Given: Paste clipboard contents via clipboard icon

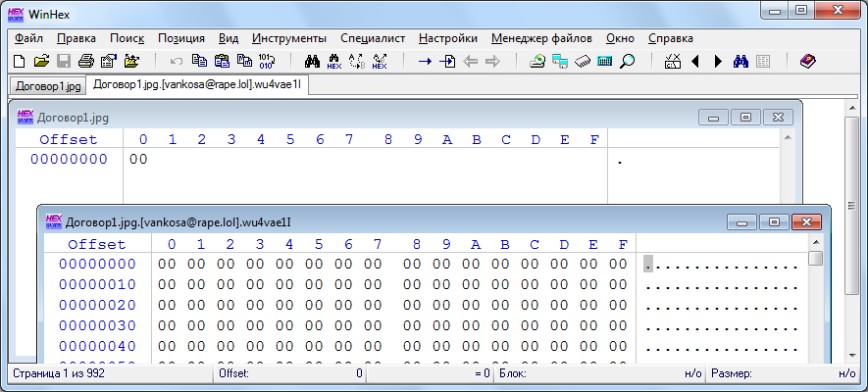Looking at the screenshot, I should click(222, 62).
